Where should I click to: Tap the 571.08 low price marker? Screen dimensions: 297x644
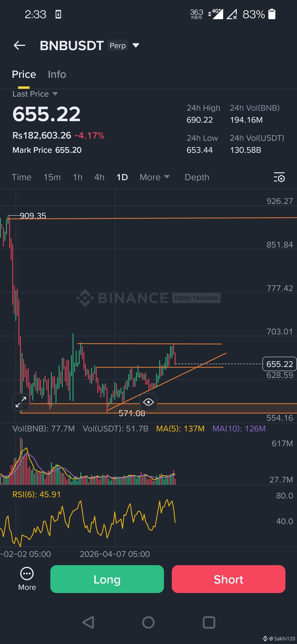click(x=132, y=413)
